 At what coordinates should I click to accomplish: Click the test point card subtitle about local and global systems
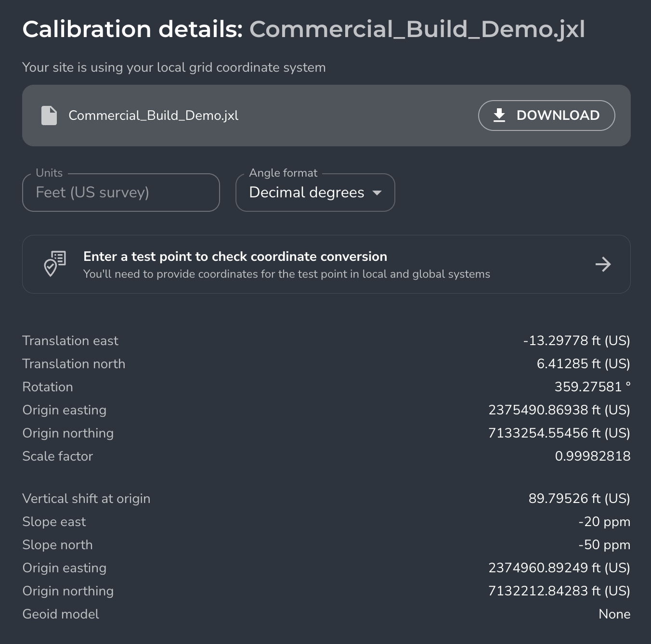click(286, 274)
